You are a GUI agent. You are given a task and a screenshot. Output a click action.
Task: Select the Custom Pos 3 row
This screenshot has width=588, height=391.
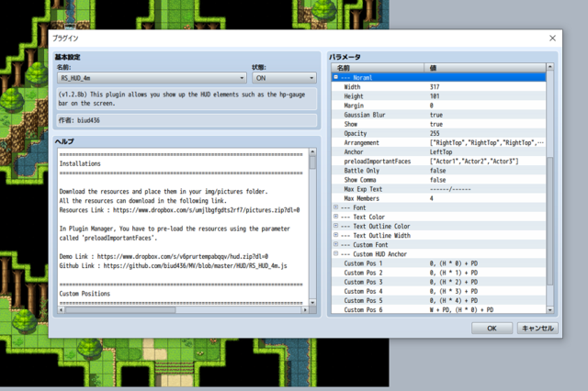tap(438, 282)
